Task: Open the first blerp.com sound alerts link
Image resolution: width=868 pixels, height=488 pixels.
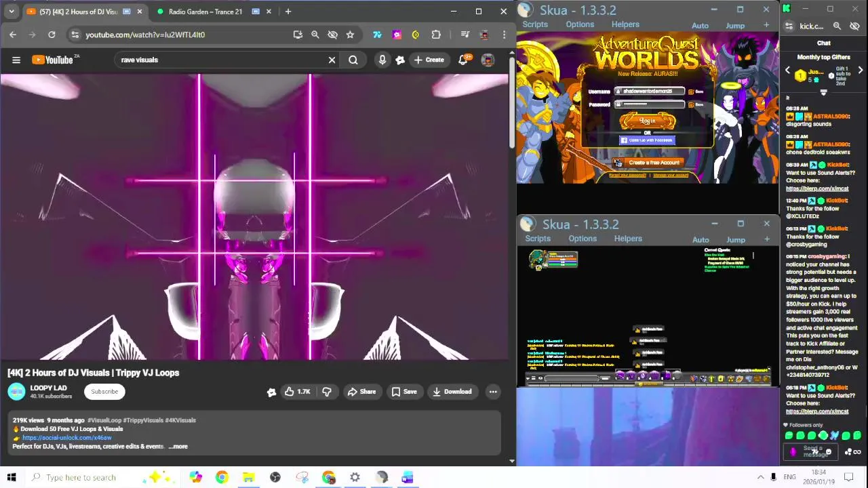Action: coord(817,189)
